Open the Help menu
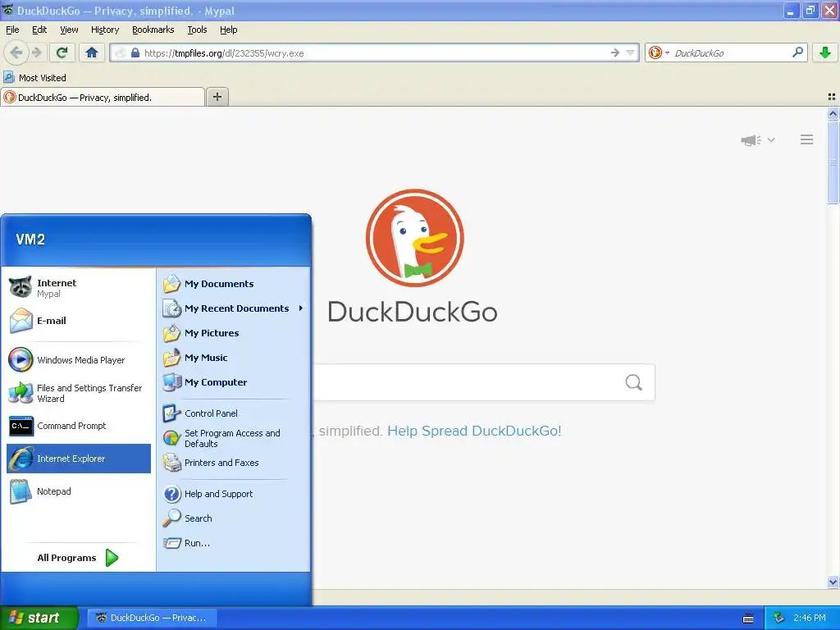The width and height of the screenshot is (840, 630). pos(228,30)
